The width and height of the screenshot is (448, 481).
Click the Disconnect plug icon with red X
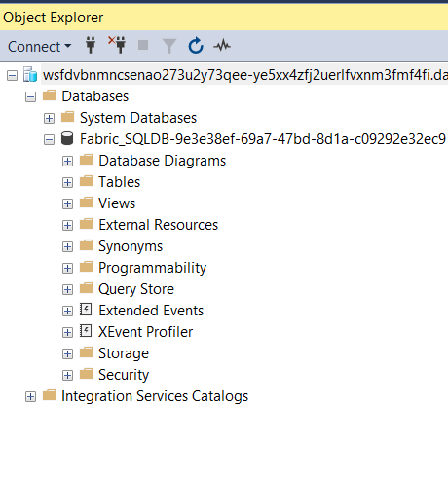pyautogui.click(x=117, y=45)
